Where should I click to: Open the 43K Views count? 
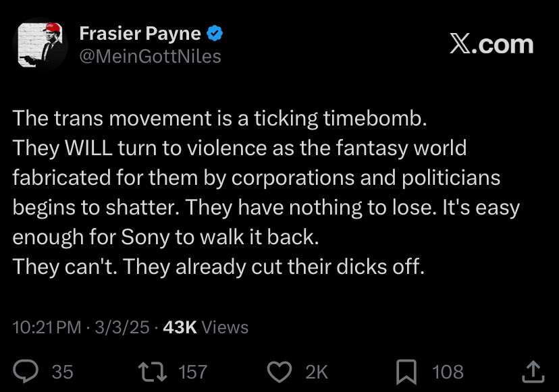click(206, 327)
